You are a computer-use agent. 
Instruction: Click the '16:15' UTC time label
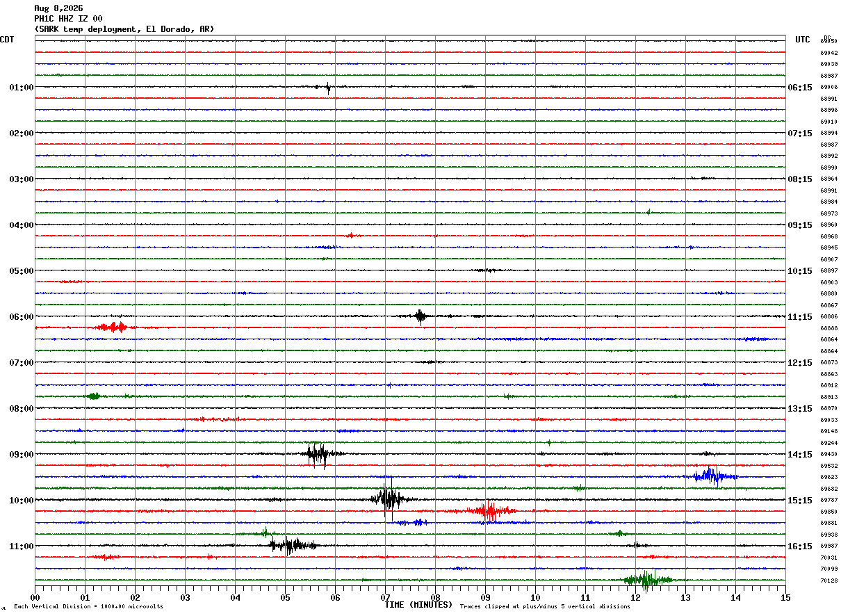click(x=800, y=546)
